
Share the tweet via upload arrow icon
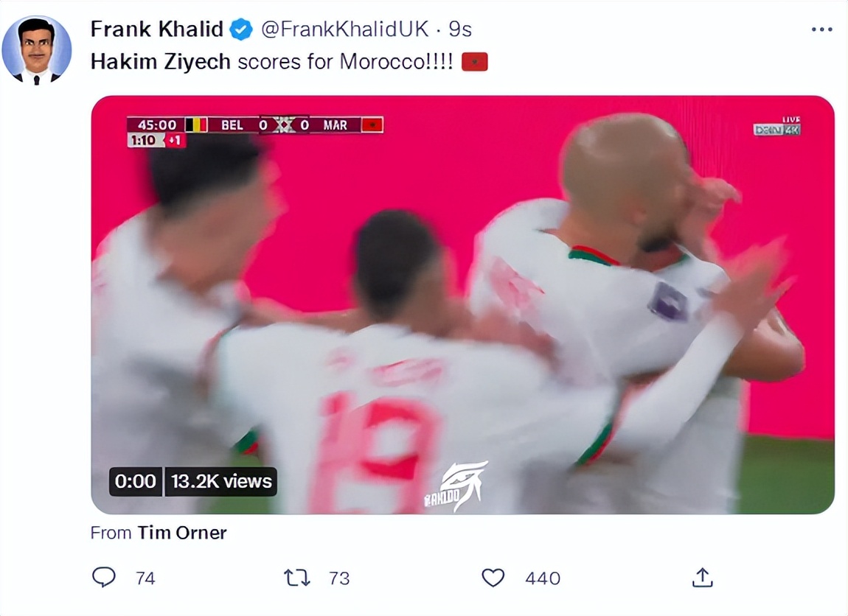(x=703, y=577)
